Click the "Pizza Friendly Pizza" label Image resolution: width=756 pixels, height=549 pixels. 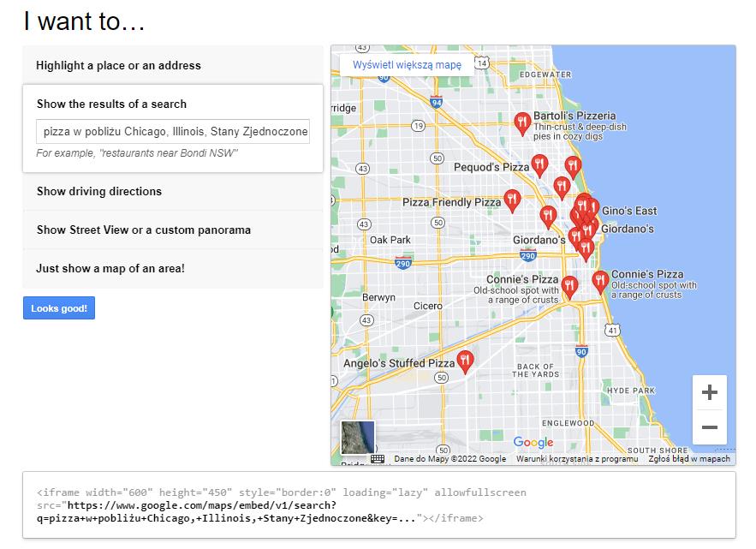[x=452, y=202]
